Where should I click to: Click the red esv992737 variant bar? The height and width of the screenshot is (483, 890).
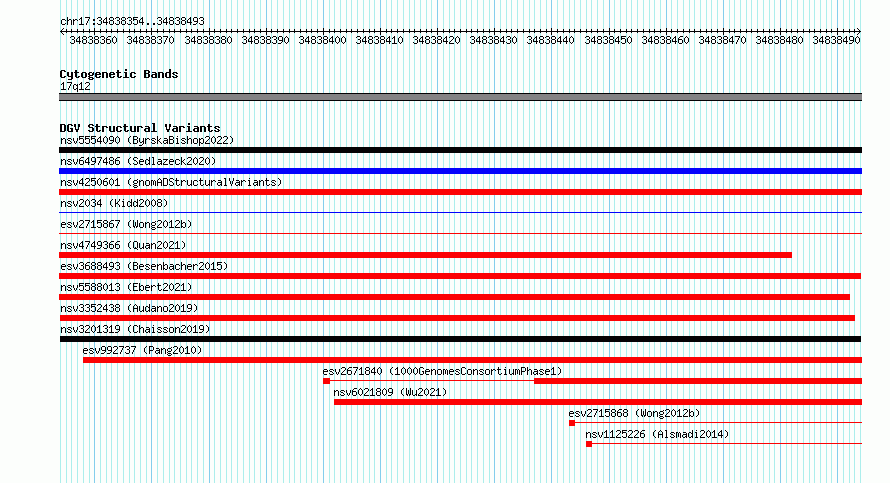(x=472, y=360)
